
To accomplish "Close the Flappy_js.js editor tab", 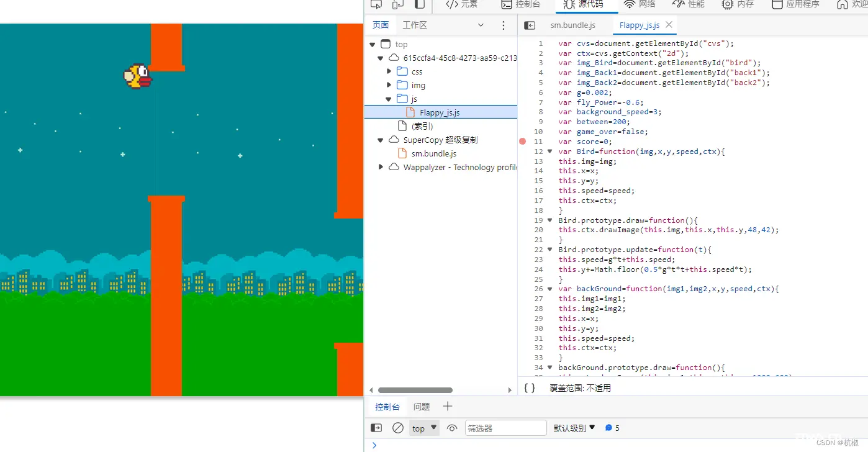I will (x=669, y=25).
